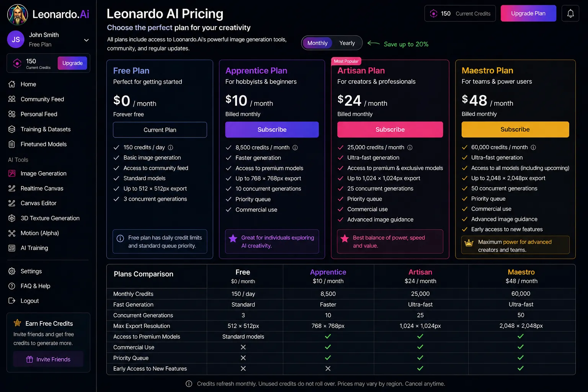Click the Most Popular badge
Image resolution: width=588 pixels, height=392 pixels.
coord(346,61)
